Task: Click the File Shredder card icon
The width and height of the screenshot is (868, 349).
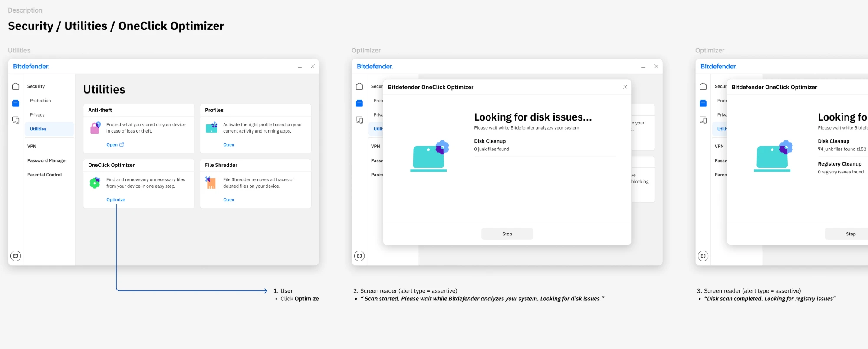Action: pos(211,183)
